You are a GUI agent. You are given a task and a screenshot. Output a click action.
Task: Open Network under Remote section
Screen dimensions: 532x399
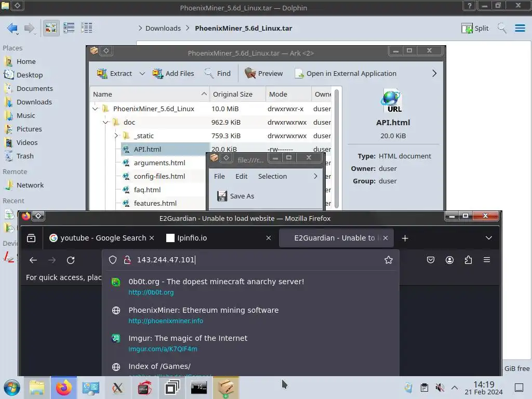[30, 185]
